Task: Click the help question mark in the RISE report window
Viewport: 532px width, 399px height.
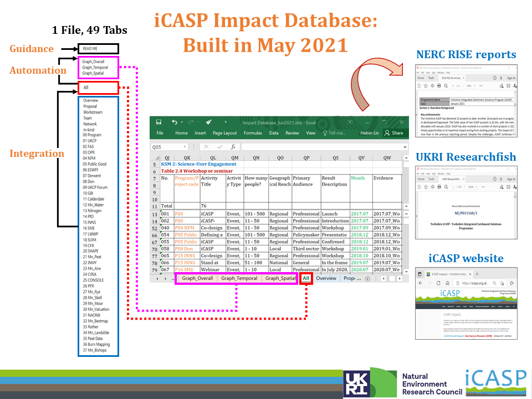Action: point(495,78)
